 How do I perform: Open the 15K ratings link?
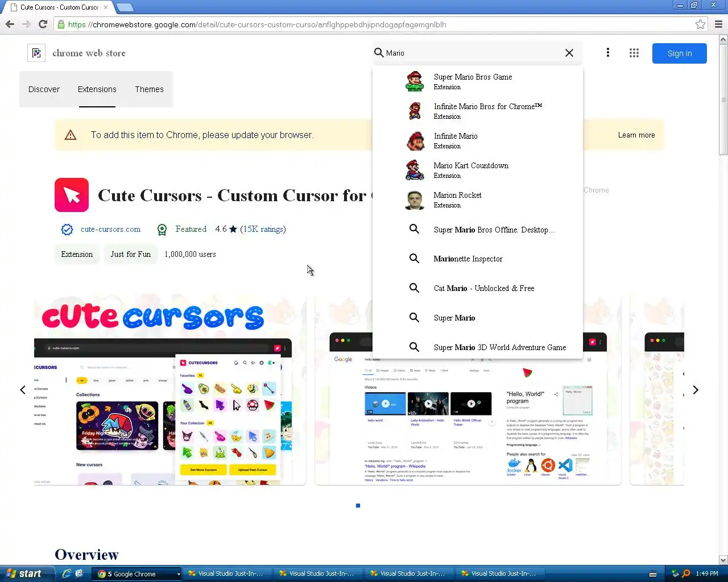[263, 229]
